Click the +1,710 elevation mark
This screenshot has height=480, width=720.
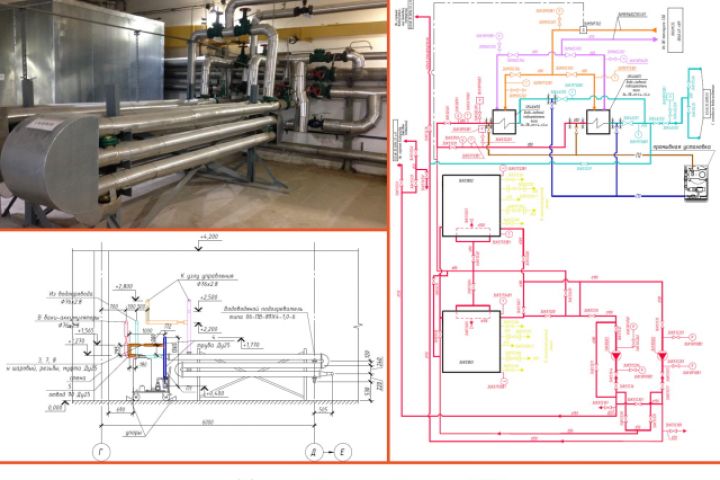250,345
